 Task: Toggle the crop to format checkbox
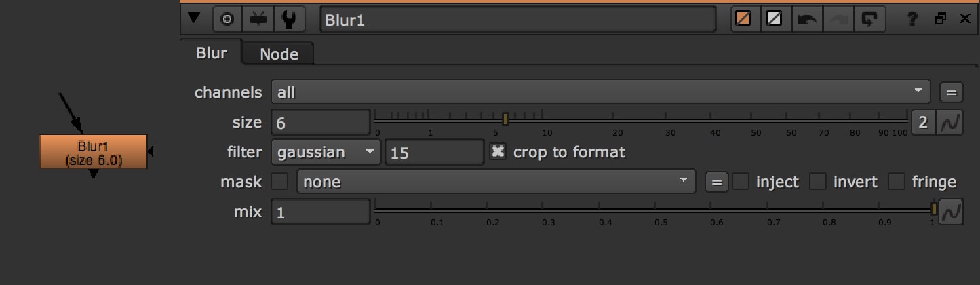tap(498, 152)
